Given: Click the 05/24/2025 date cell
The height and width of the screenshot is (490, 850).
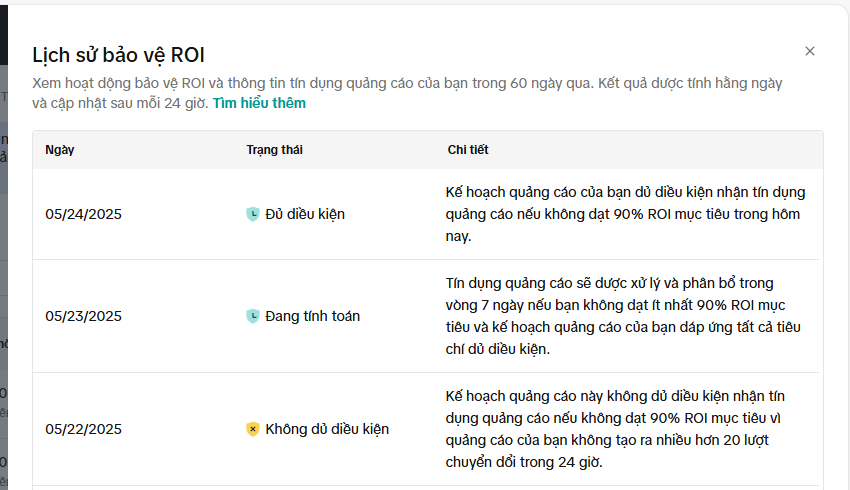Looking at the screenshot, I should (83, 214).
